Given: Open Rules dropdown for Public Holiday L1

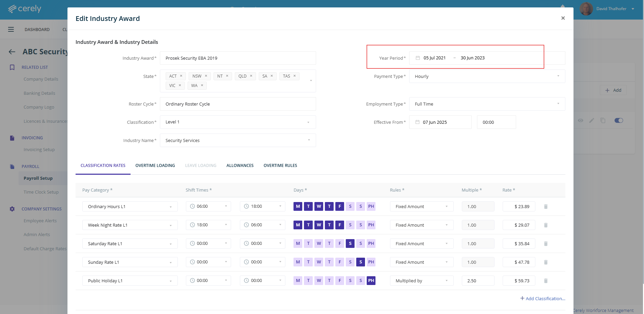Looking at the screenshot, I should coord(421,281).
